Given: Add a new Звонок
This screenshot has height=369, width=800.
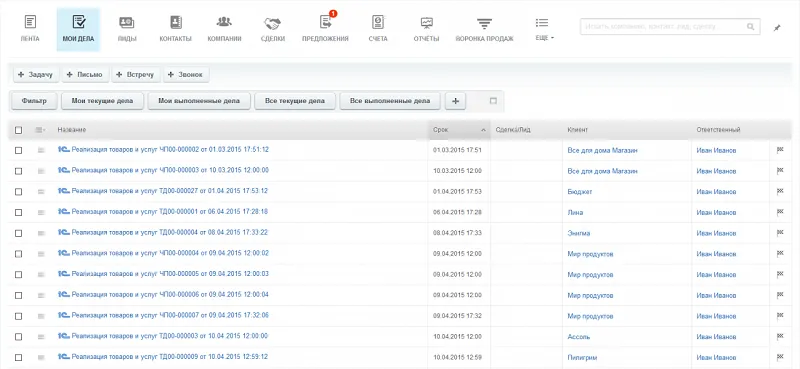Looking at the screenshot, I should [186, 75].
